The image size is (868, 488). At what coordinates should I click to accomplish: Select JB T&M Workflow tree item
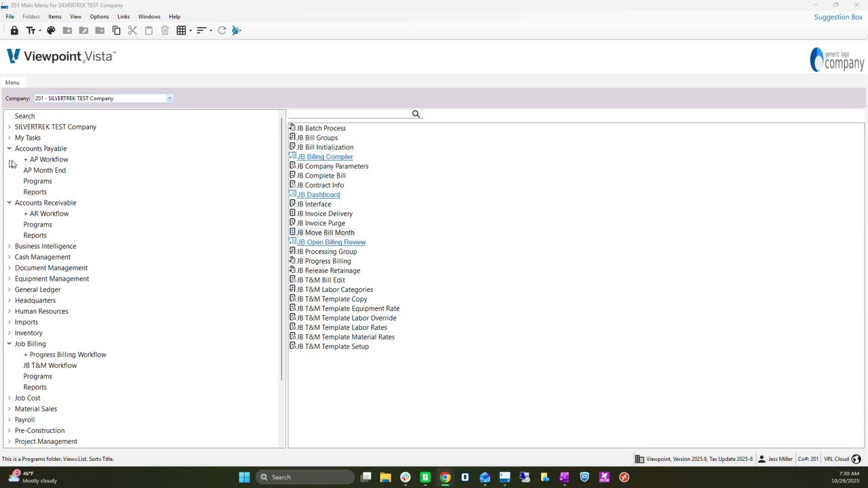pos(50,365)
